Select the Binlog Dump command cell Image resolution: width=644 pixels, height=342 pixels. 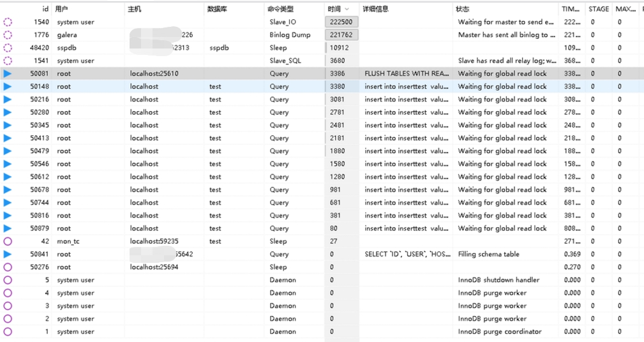(290, 35)
